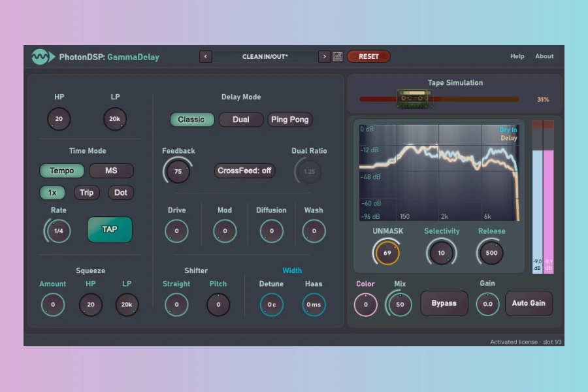Click the Dual Ratio knob at 1.25
The image size is (588, 392).
click(x=308, y=171)
